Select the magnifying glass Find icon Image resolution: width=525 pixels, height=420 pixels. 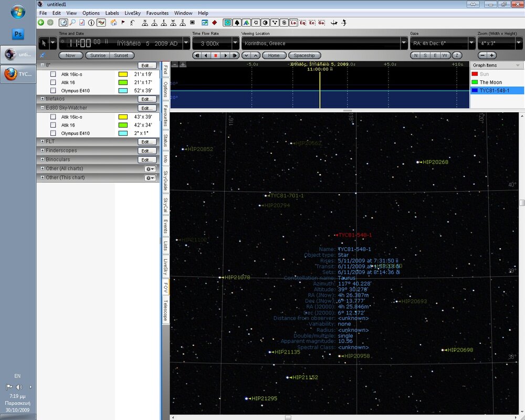(x=72, y=23)
